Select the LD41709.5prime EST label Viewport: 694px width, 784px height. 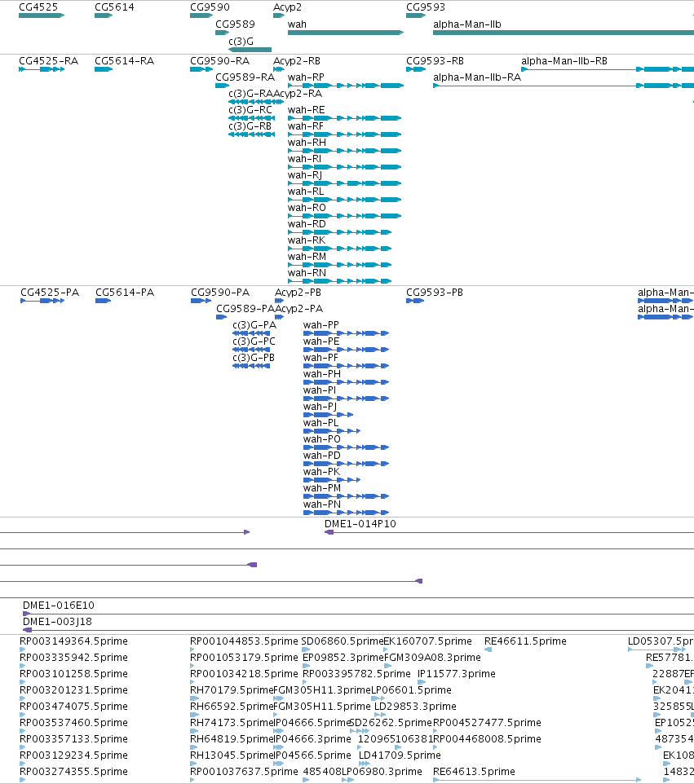coord(400,755)
